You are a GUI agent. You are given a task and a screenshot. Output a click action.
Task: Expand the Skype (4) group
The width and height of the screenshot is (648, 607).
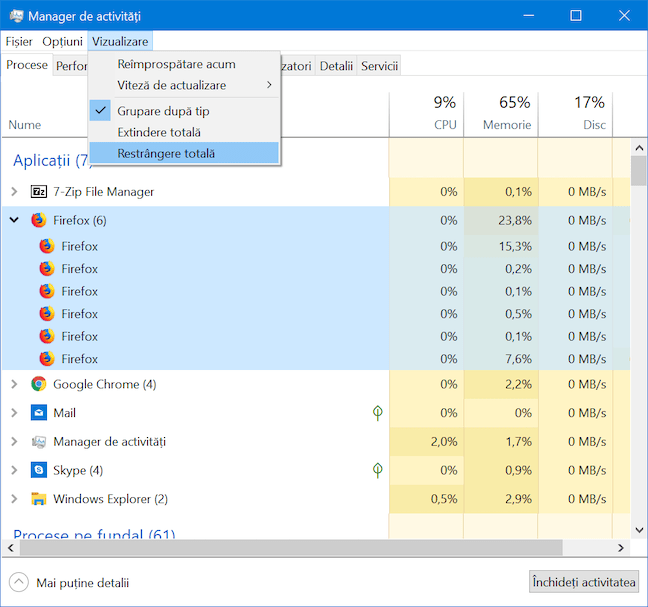coord(14,470)
